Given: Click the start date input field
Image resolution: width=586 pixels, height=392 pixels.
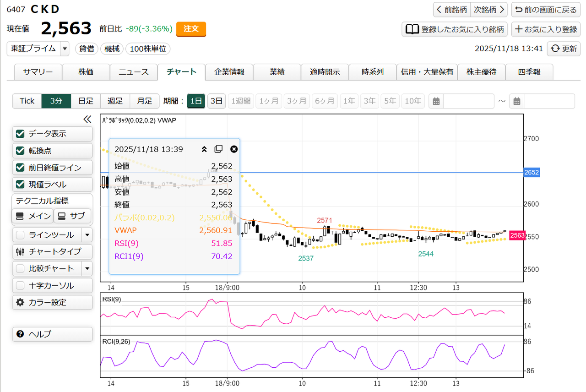Looking at the screenshot, I should (x=468, y=101).
